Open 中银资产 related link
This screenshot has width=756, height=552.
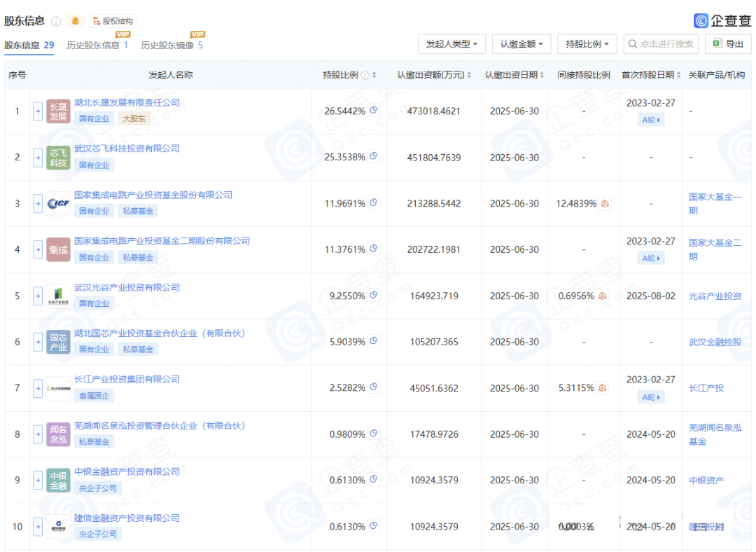(x=706, y=480)
